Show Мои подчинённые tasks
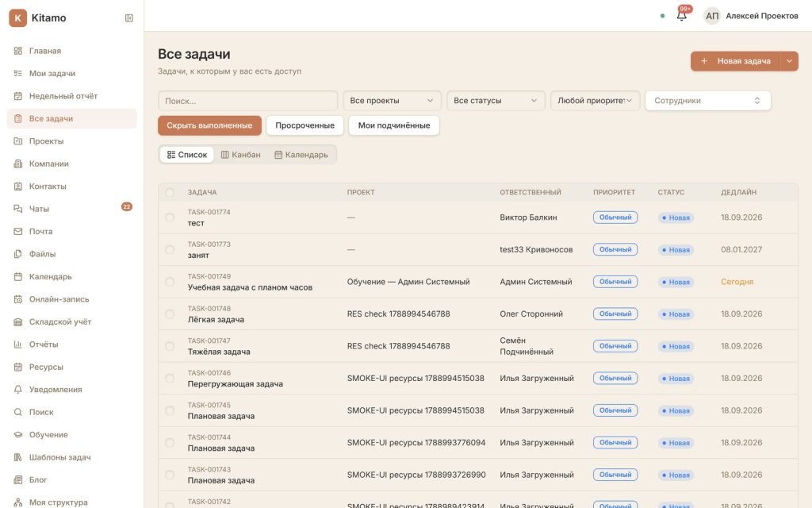This screenshot has width=812, height=508. [x=394, y=125]
